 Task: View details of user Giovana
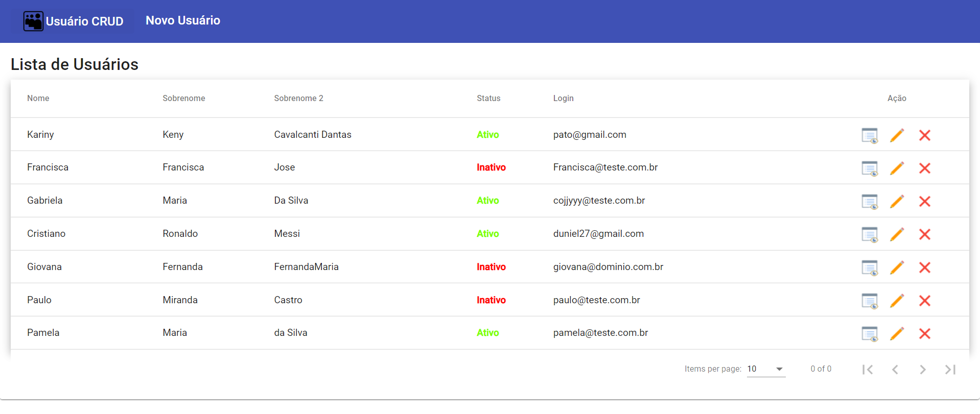(870, 267)
